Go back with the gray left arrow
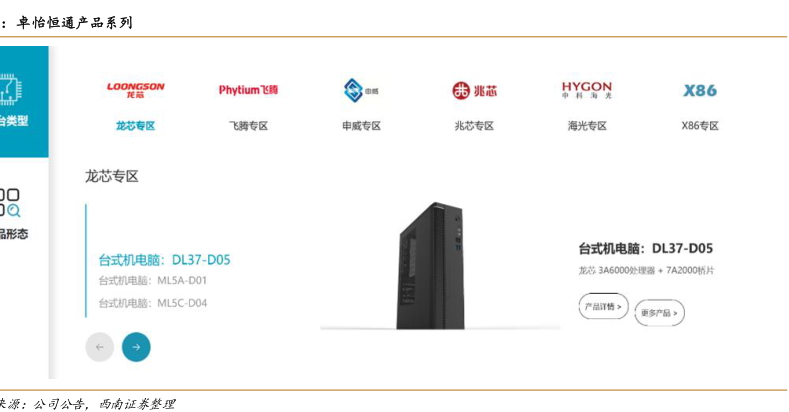789x412 pixels. [100, 347]
